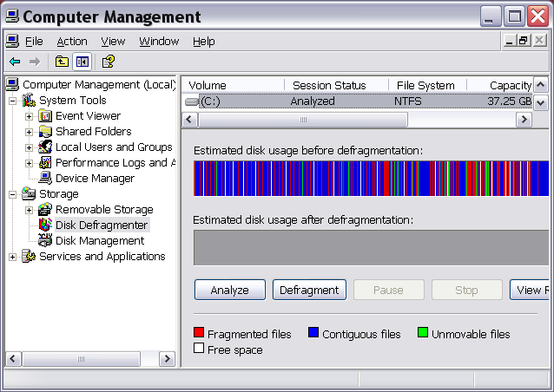Expand the Event Viewer node

(29, 116)
